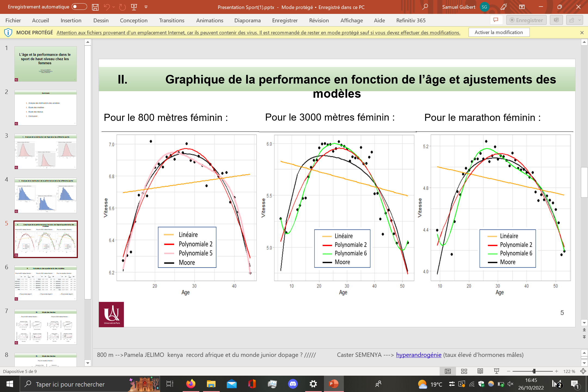This screenshot has height=392, width=588.
Task: Click the 122 % zoom level
Action: (569, 372)
